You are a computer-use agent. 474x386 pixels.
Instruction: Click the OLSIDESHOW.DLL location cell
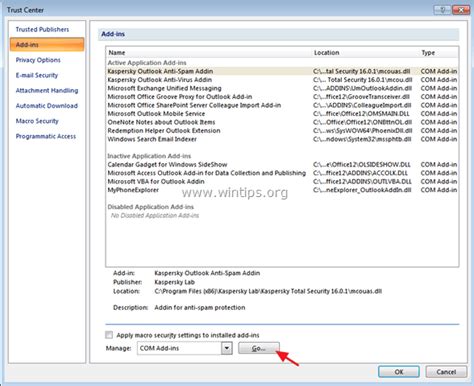[362, 165]
